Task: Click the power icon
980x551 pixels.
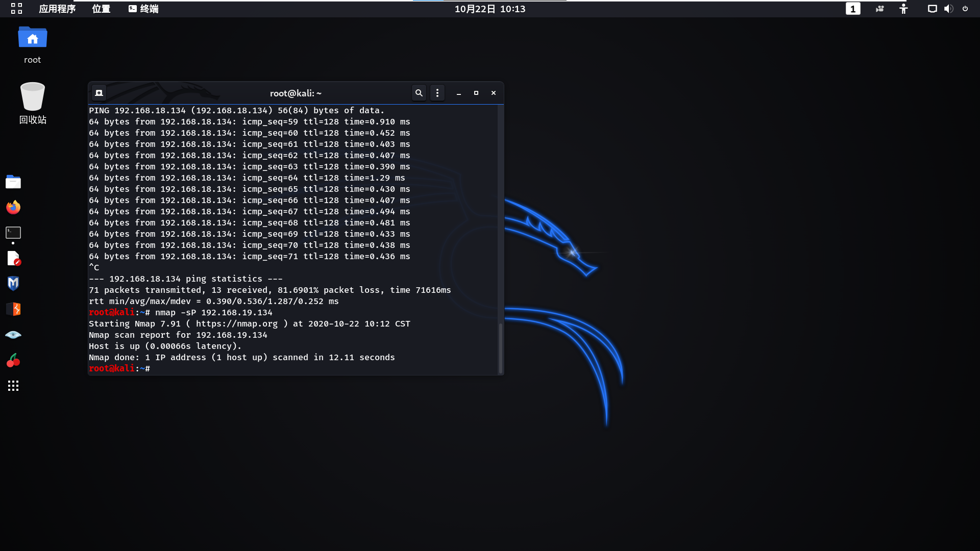Action: (965, 9)
